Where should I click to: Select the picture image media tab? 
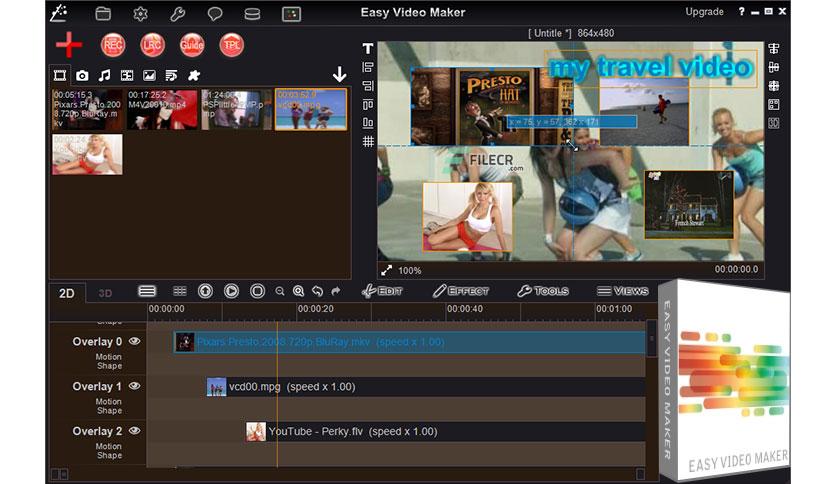pyautogui.click(x=149, y=76)
